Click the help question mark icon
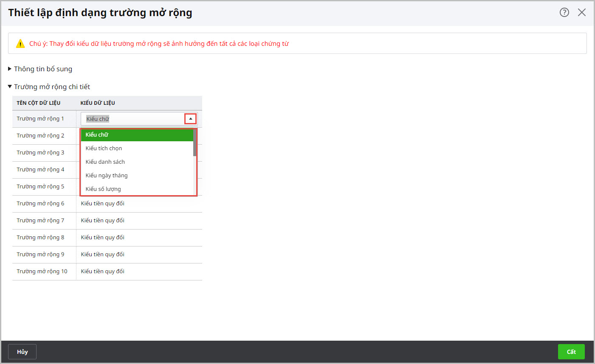The width and height of the screenshot is (595, 364). coord(564,12)
